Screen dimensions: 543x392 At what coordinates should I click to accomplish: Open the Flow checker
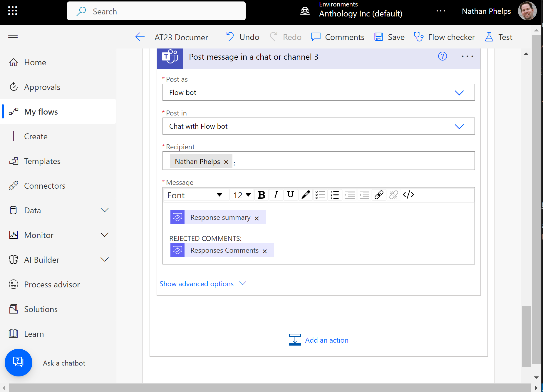[x=444, y=37]
